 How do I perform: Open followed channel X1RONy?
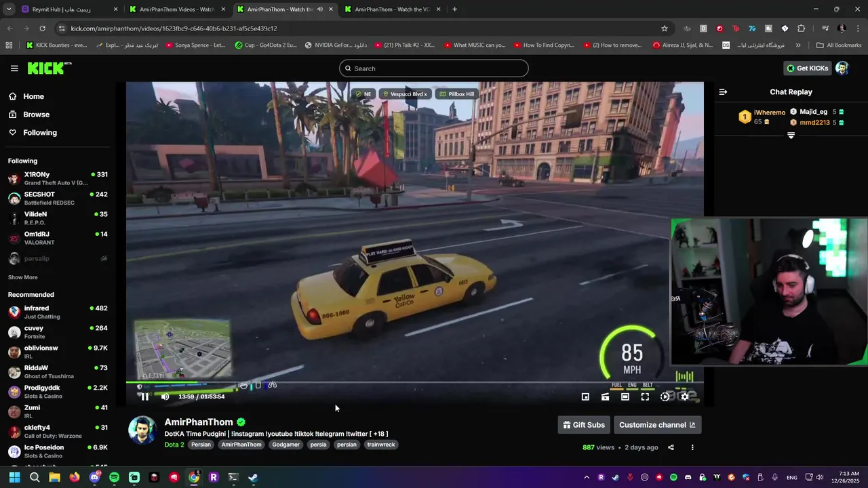click(x=58, y=178)
